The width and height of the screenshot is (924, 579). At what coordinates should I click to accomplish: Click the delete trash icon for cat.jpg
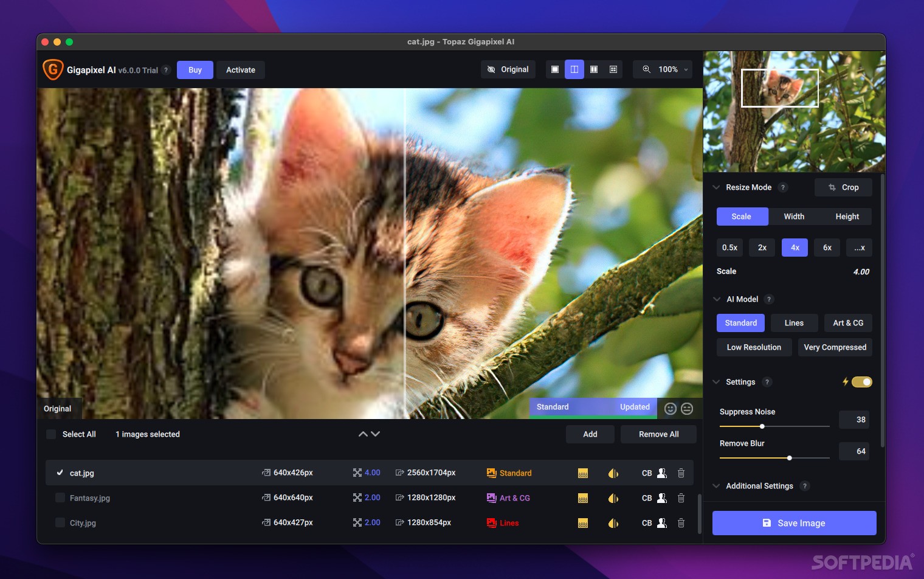[681, 473]
